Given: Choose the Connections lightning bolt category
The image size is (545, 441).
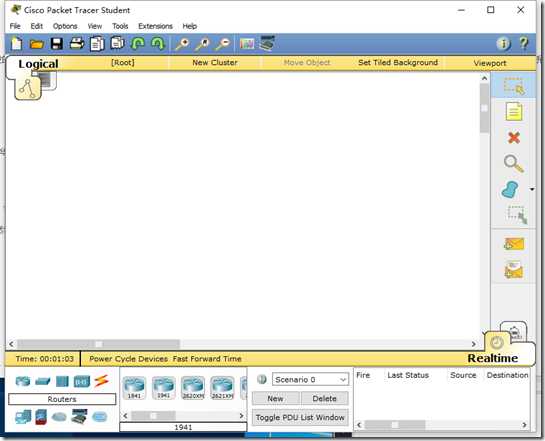Looking at the screenshot, I should coord(101,381).
